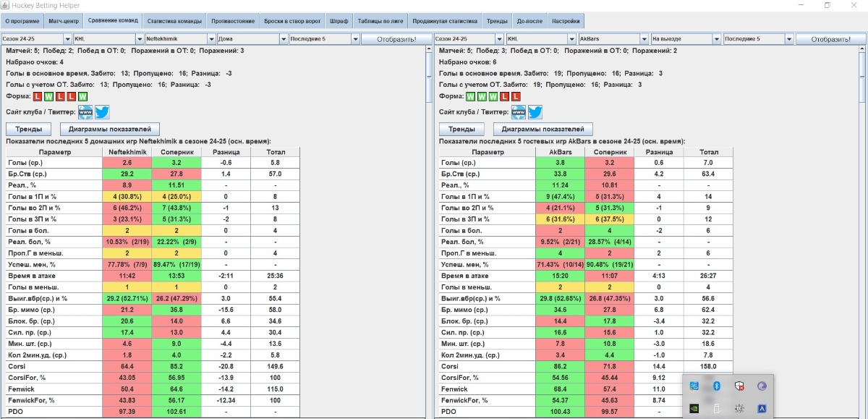
Task: Click Neftekhimik column header in left table
Action: pos(127,153)
